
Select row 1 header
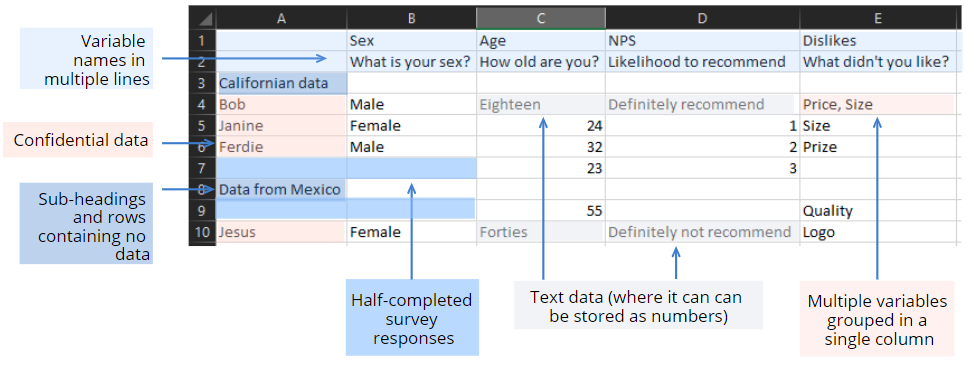(x=203, y=41)
